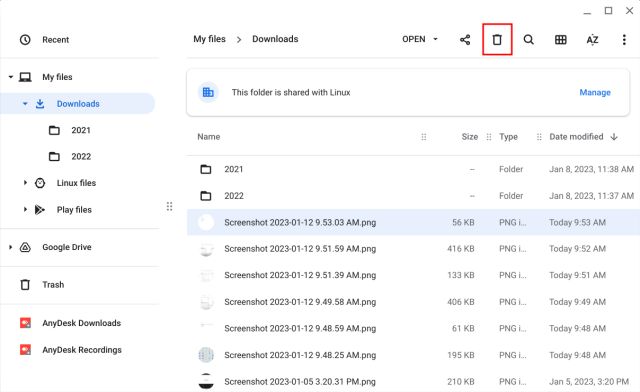Click column resize handle after Name
Screen dimensions: 640x392
click(423, 137)
